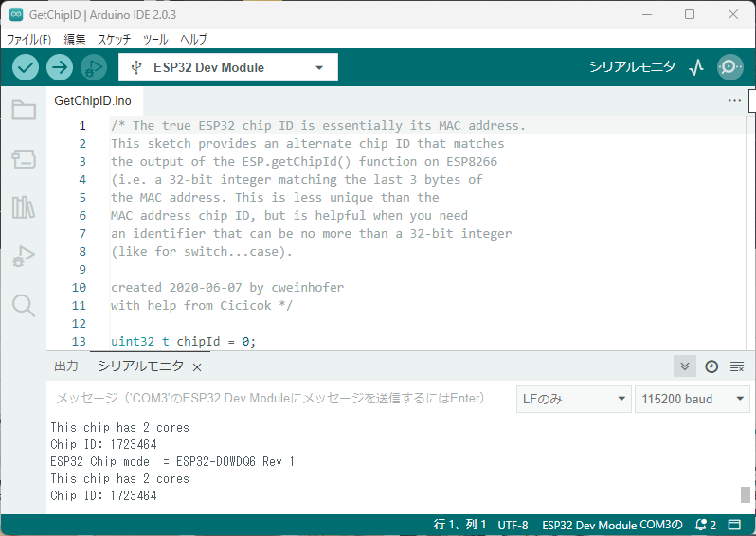This screenshot has height=536, width=756.
Task: Open the Debug sidebar panel icon
Action: coord(24,257)
